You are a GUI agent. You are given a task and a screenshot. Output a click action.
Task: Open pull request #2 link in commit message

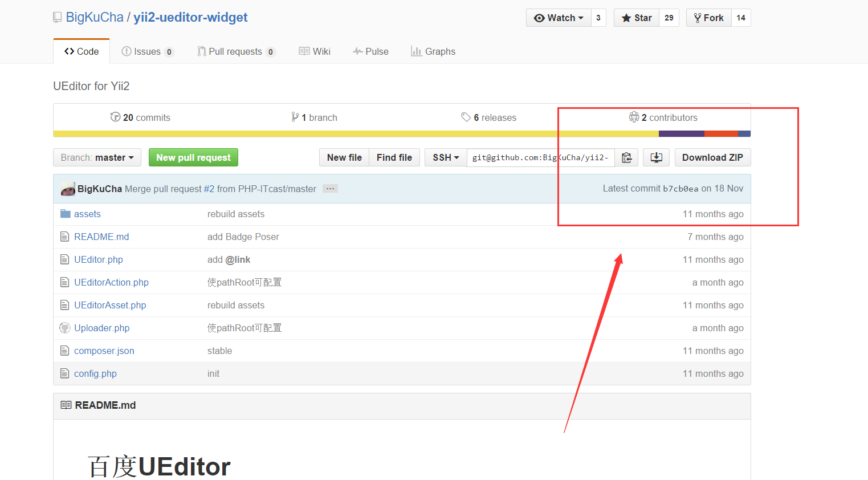(209, 189)
